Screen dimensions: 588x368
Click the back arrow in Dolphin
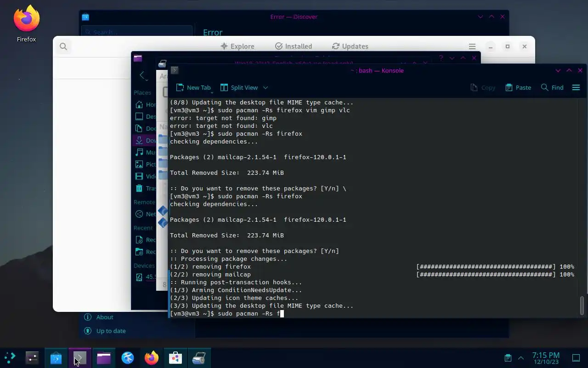pyautogui.click(x=143, y=76)
